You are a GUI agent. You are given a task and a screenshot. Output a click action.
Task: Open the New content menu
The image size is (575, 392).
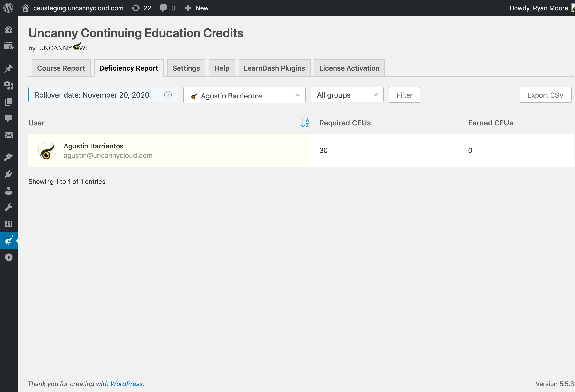[197, 8]
